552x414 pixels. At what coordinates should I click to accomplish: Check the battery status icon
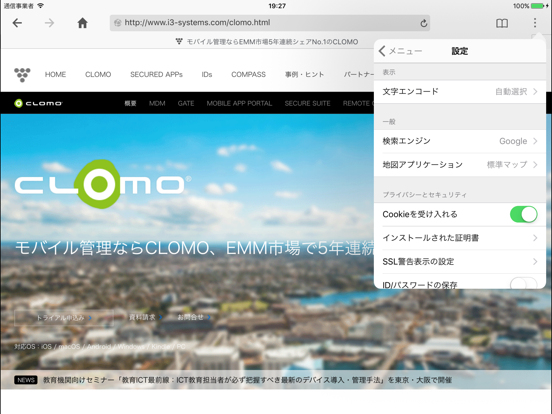click(x=538, y=6)
